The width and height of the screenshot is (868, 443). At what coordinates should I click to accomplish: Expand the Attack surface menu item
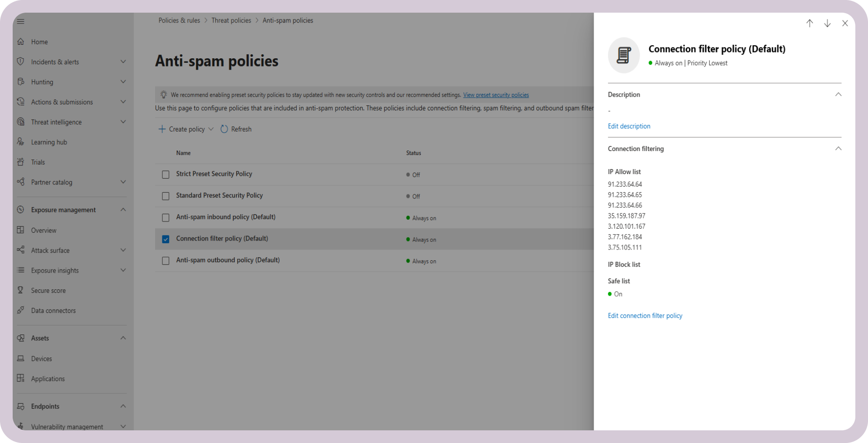point(123,250)
